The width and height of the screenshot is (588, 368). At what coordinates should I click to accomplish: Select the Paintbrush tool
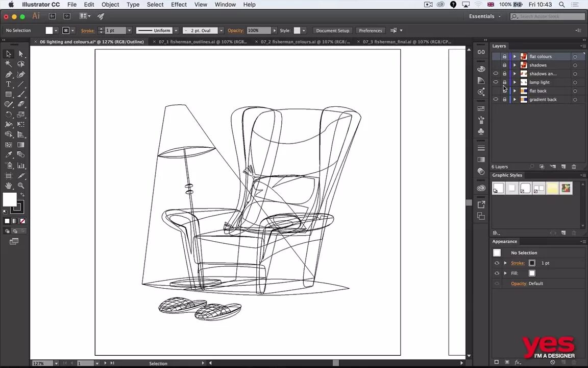(21, 94)
